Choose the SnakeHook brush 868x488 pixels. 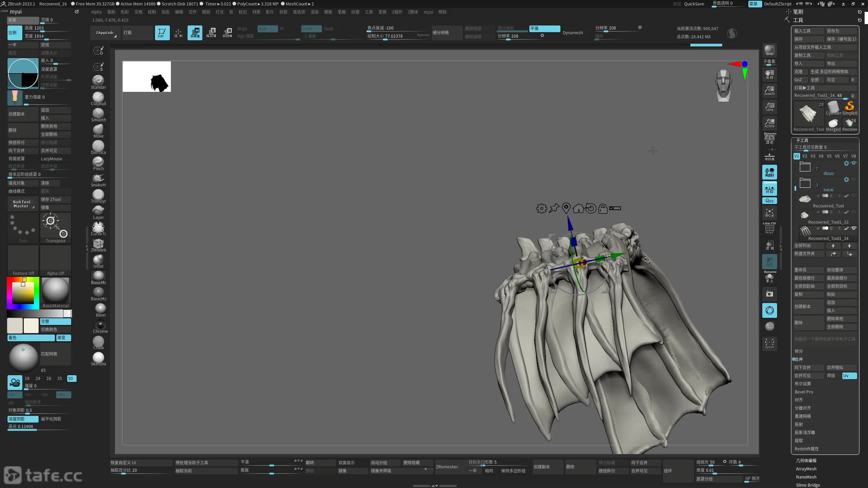[x=98, y=179]
